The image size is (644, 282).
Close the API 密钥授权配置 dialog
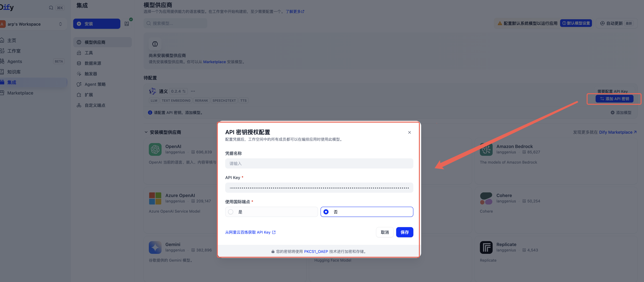tap(409, 132)
